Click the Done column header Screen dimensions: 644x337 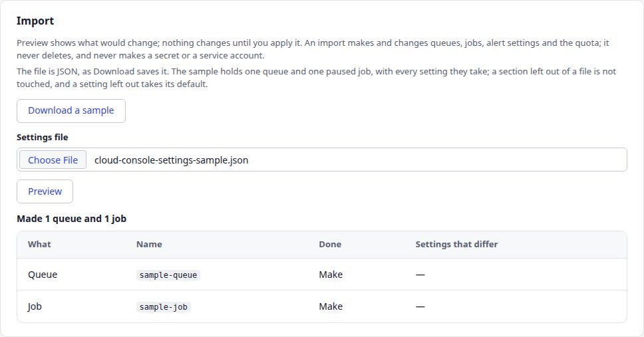click(x=330, y=244)
